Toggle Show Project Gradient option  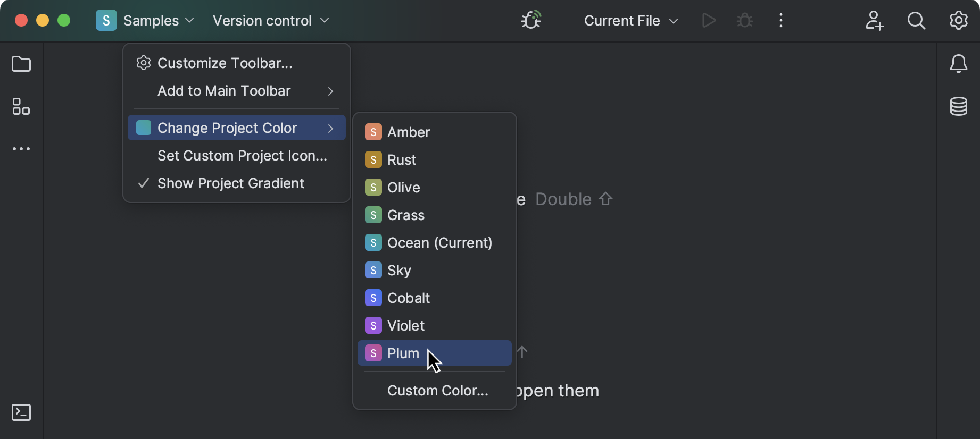tap(231, 183)
